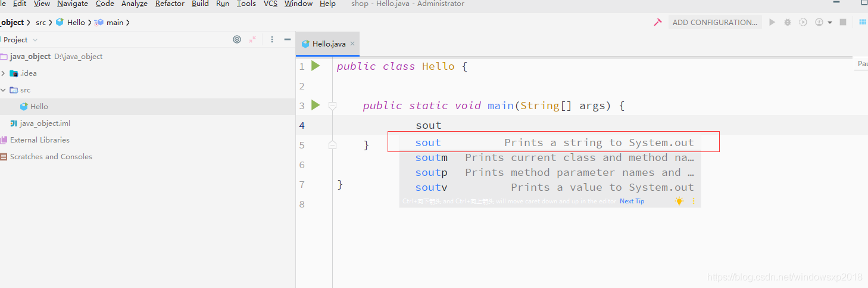Open the Window menu

298,4
